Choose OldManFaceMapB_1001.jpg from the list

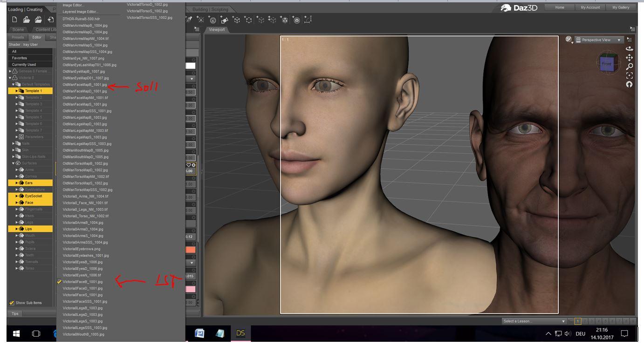coord(84,85)
